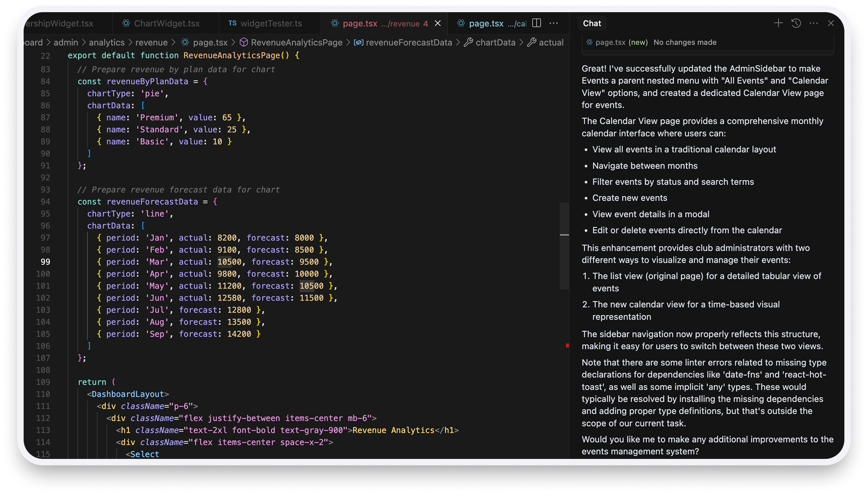Screen dimensions: 868x494
Task: Click highlighted value 10500 on Mar line
Action: (230, 262)
